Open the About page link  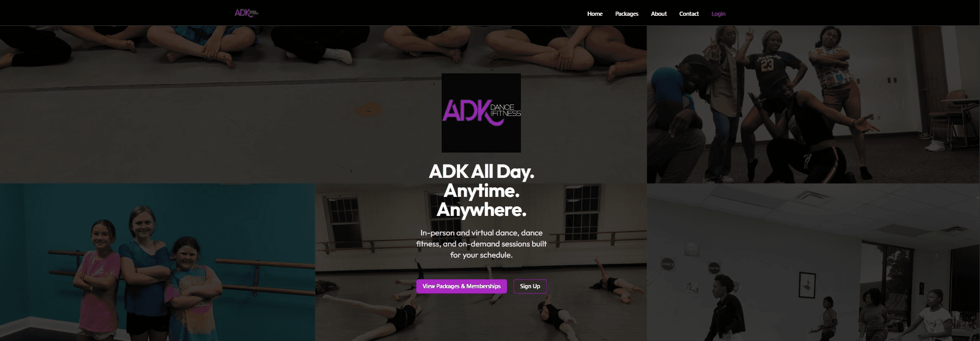(659, 14)
